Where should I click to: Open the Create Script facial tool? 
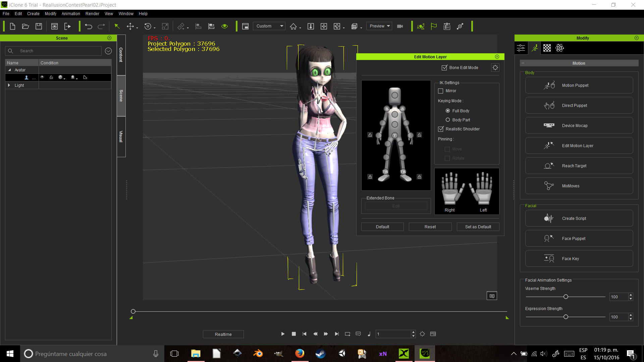[579, 219]
